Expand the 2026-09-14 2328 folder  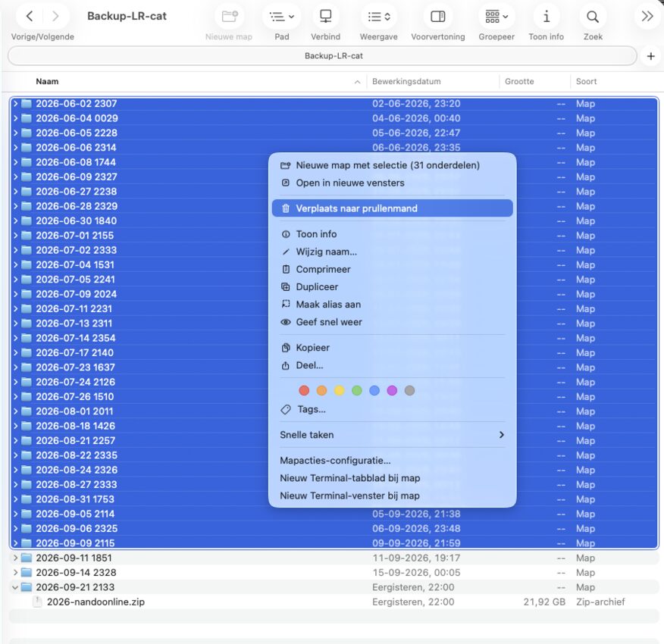15,573
